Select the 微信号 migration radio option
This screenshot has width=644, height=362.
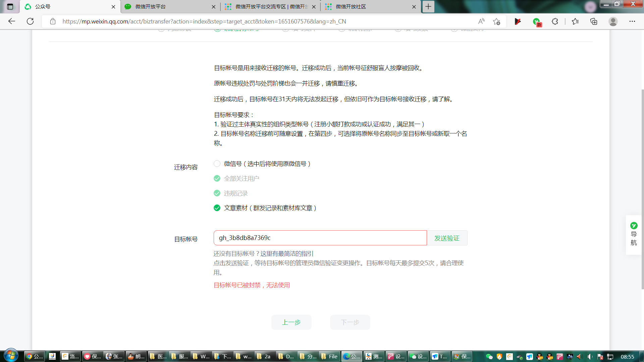point(217,164)
